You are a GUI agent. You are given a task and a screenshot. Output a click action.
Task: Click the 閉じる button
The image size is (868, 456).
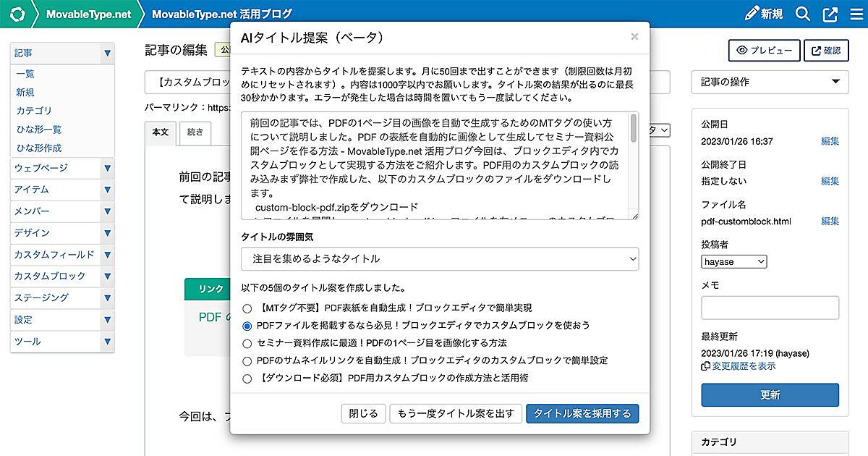coord(363,414)
